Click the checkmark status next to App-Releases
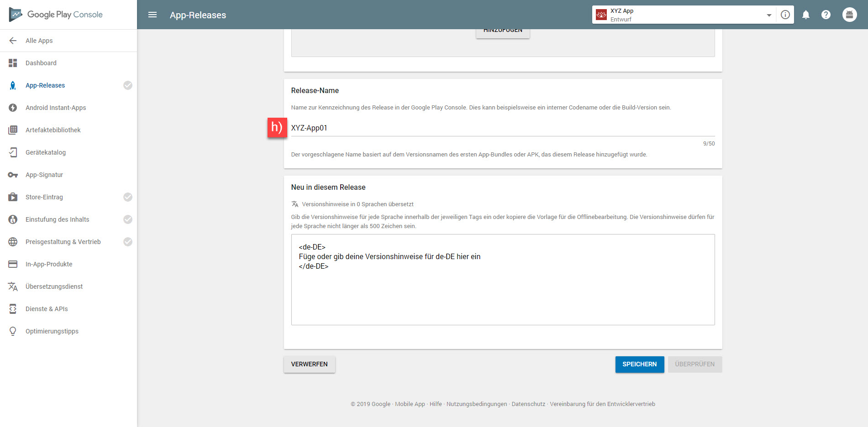The width and height of the screenshot is (868, 427). (128, 85)
